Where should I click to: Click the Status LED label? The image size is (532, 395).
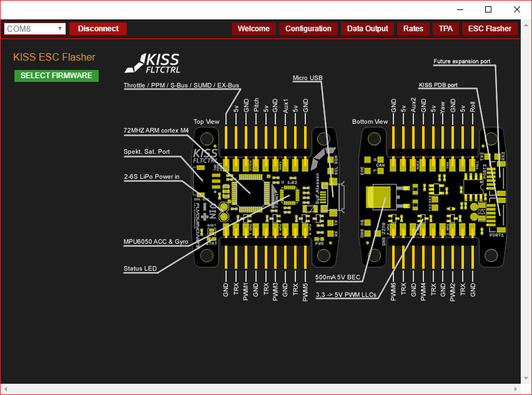click(140, 269)
